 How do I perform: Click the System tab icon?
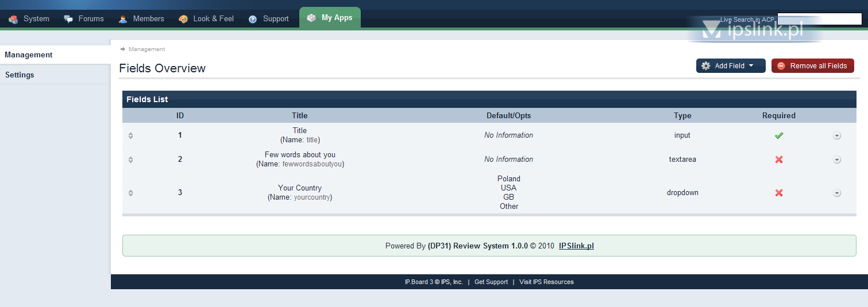tap(13, 19)
